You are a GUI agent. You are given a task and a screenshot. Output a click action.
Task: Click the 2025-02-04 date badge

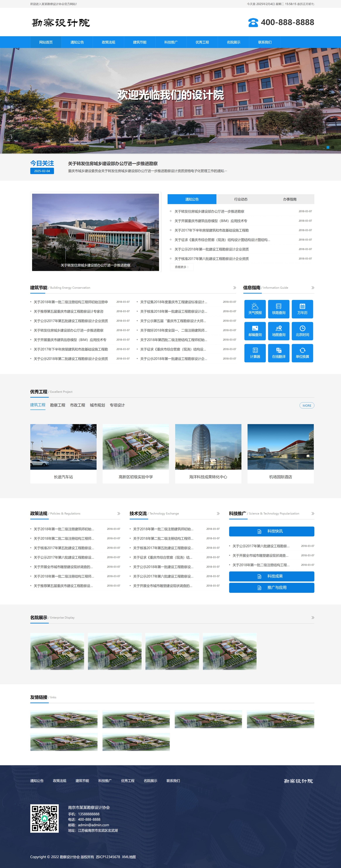click(x=42, y=171)
